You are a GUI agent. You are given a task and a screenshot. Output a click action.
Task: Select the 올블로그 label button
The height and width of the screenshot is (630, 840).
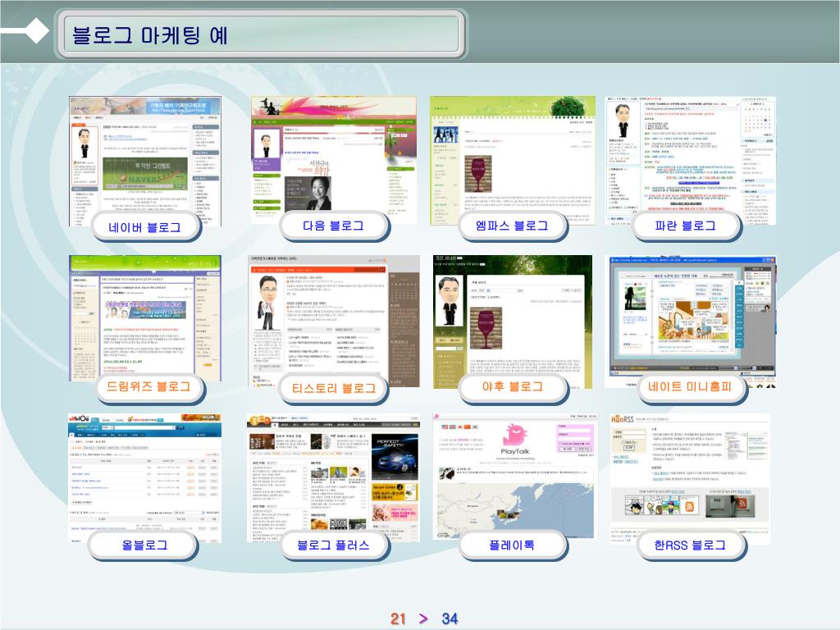(144, 546)
